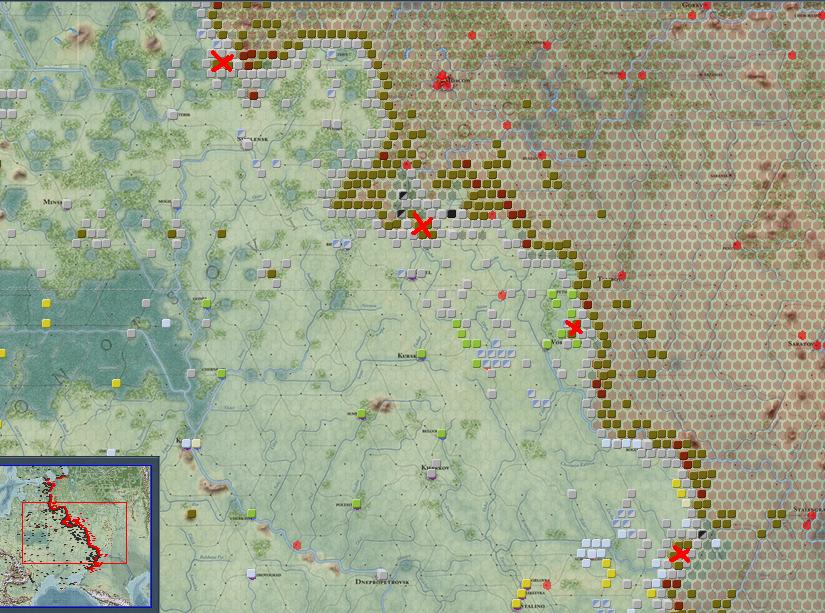Click the red hex marker on the Dnepr river

click(297, 545)
